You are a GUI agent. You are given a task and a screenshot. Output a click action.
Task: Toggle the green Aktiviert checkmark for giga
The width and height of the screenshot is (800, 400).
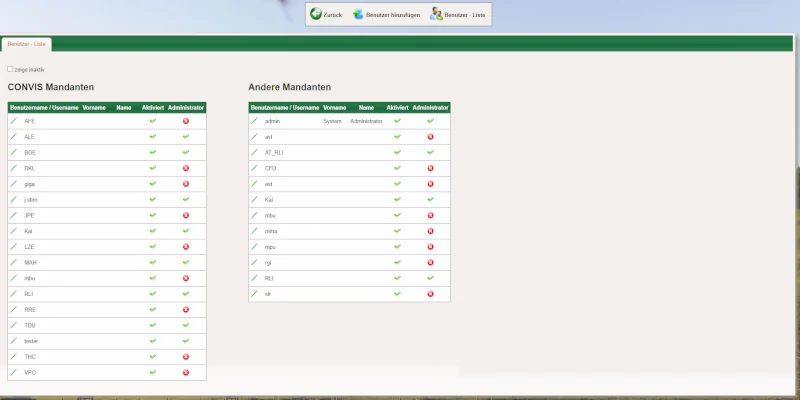(x=153, y=184)
